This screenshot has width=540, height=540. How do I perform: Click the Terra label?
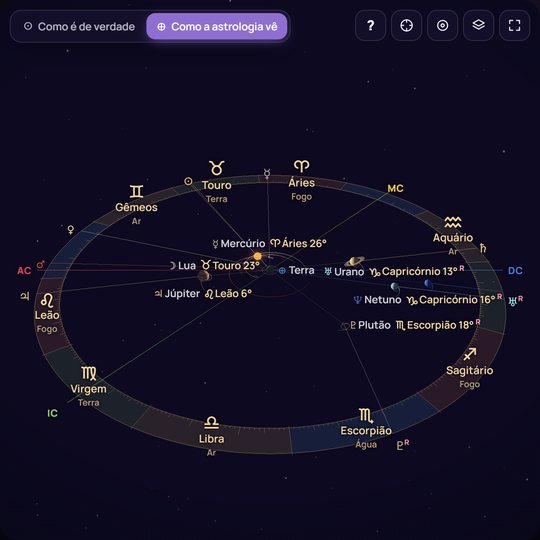297,270
